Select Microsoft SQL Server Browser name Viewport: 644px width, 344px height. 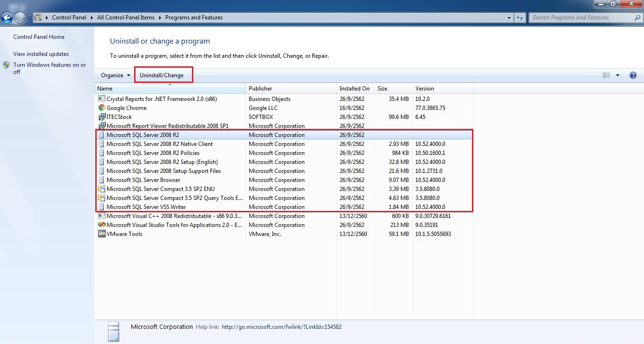pyautogui.click(x=143, y=180)
